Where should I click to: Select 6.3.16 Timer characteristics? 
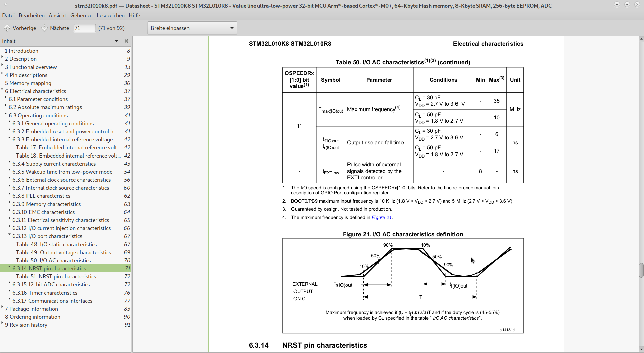(x=66, y=293)
